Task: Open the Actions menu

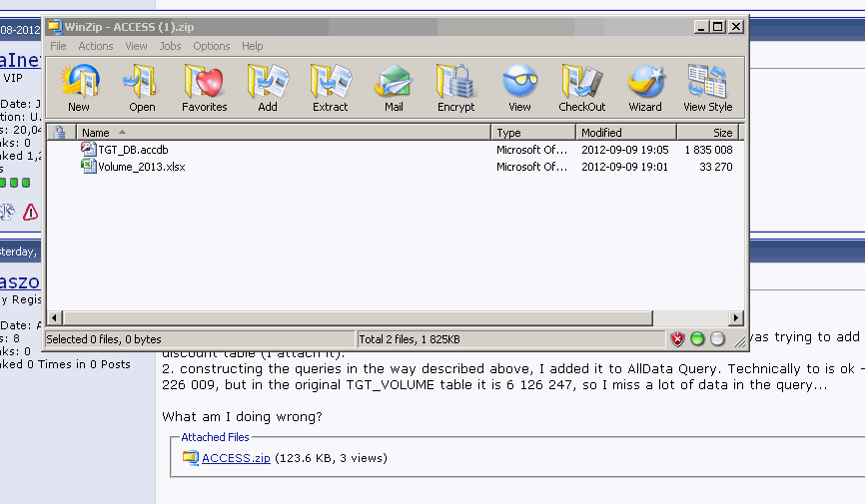Action: point(96,46)
